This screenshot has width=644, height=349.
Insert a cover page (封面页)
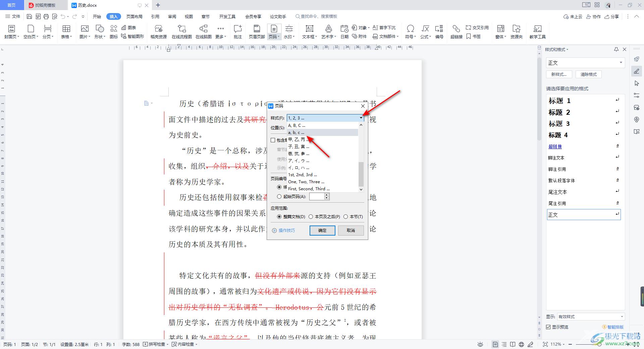11,32
